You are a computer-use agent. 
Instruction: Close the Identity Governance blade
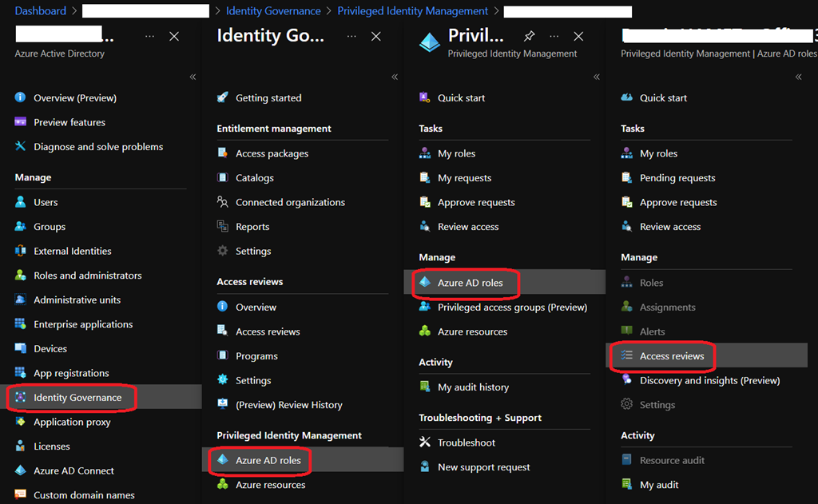coord(376,37)
